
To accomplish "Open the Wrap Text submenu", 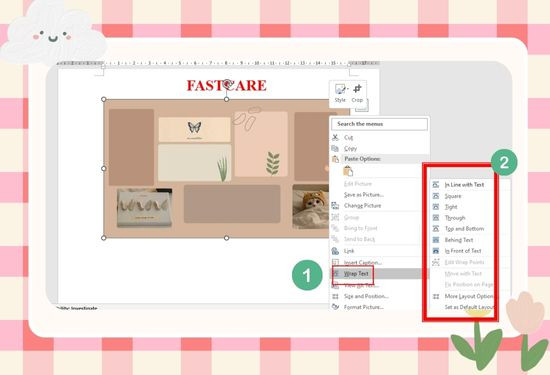I will (380, 274).
